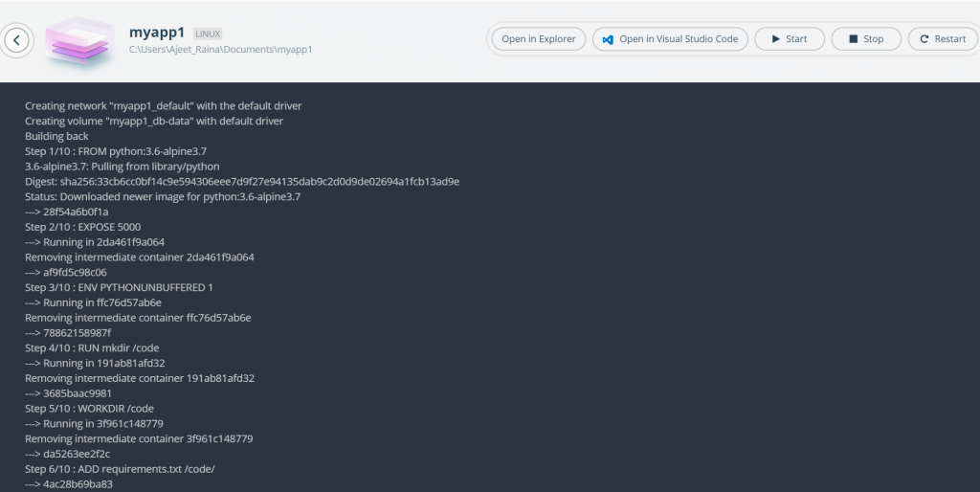Click the Step 4/10 RUN mkdir /code line
980x492 pixels.
pyautogui.click(x=92, y=348)
